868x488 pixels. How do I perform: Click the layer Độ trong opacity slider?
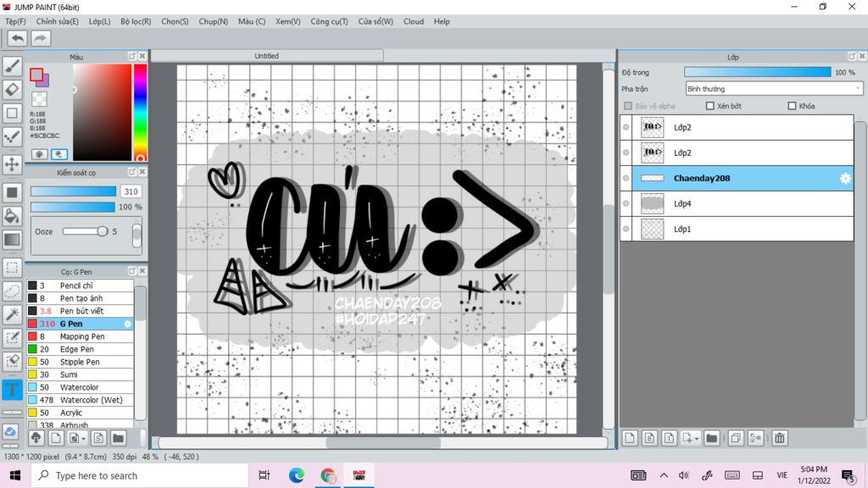point(757,73)
